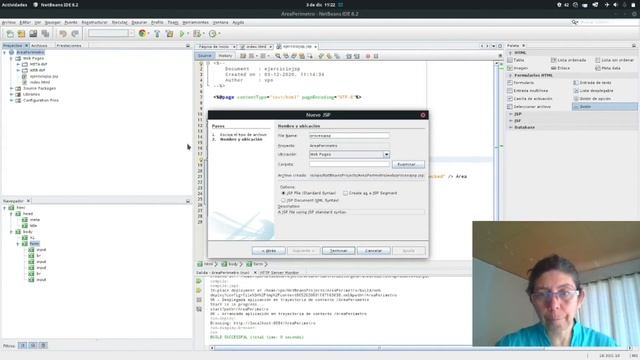Click the File Name input field
Image resolution: width=640 pixels, height=360 pixels.
point(349,136)
